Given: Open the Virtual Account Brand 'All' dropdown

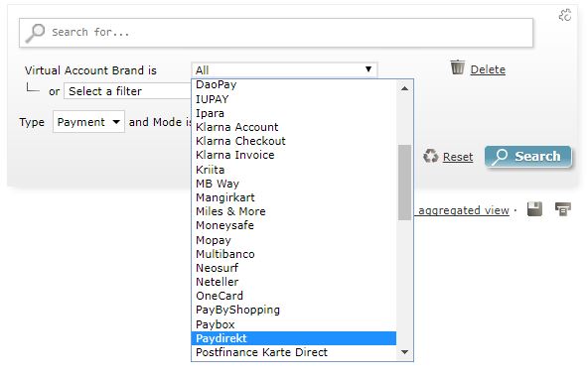Looking at the screenshot, I should pyautogui.click(x=284, y=70).
